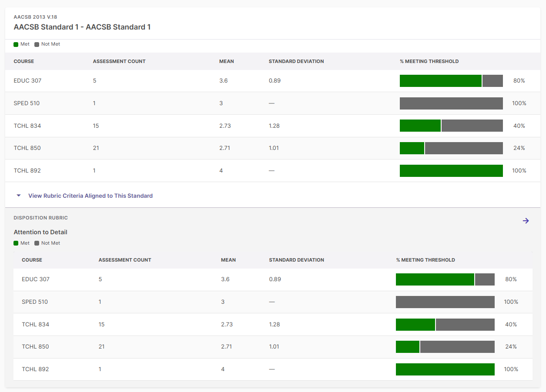Screen dimensions: 546x392
Task: Click the 24% value in the top table
Action: 519,148
